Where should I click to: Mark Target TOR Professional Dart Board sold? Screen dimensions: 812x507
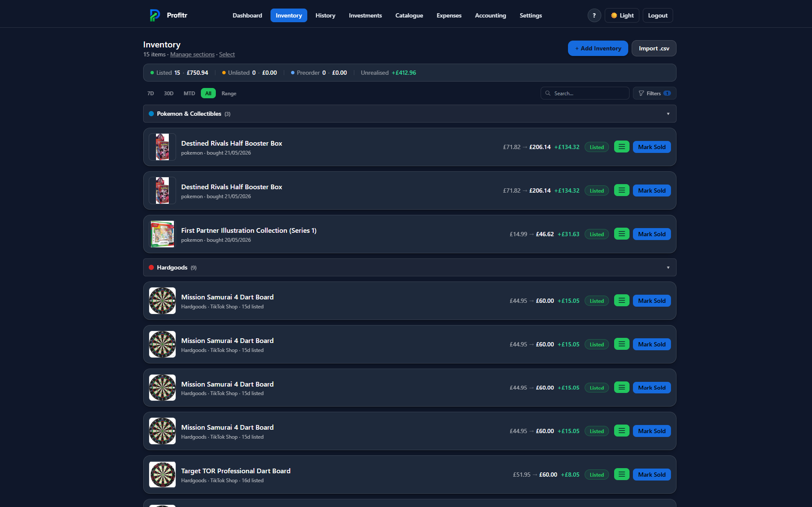click(x=652, y=475)
